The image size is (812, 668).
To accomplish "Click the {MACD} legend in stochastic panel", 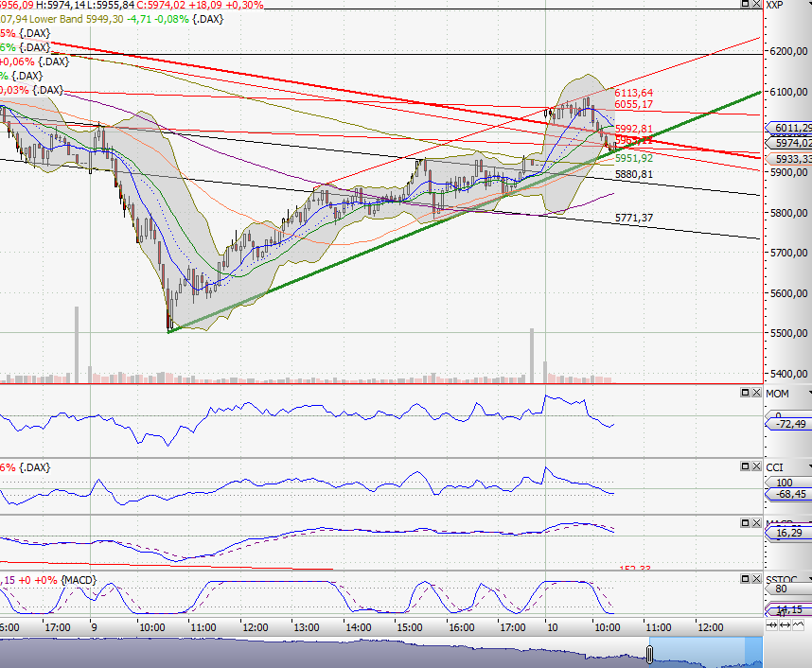I will coord(79,580).
